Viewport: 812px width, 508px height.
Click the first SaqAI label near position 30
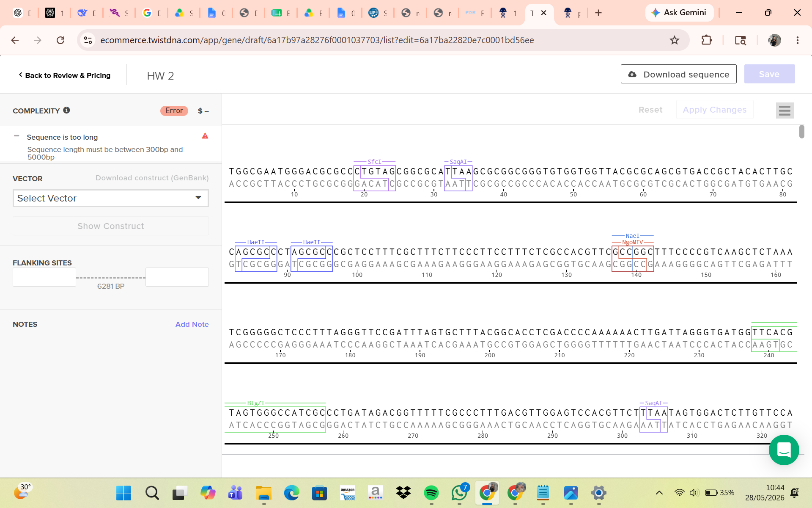click(458, 162)
